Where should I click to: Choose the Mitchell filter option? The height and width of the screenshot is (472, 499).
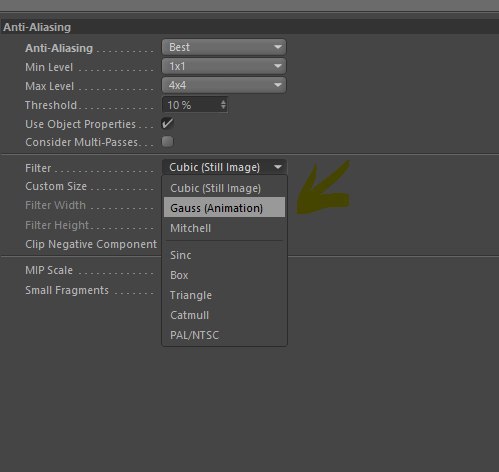pyautogui.click(x=224, y=228)
